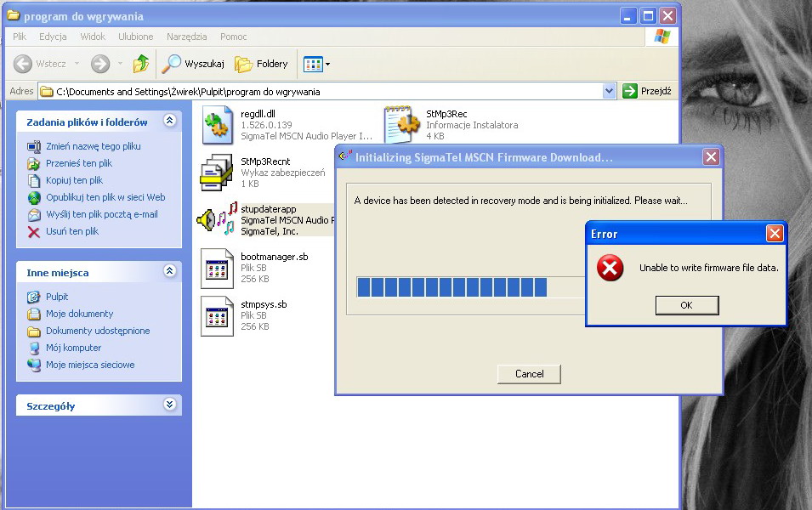Click the address bar path field
812x510 pixels.
(x=321, y=91)
